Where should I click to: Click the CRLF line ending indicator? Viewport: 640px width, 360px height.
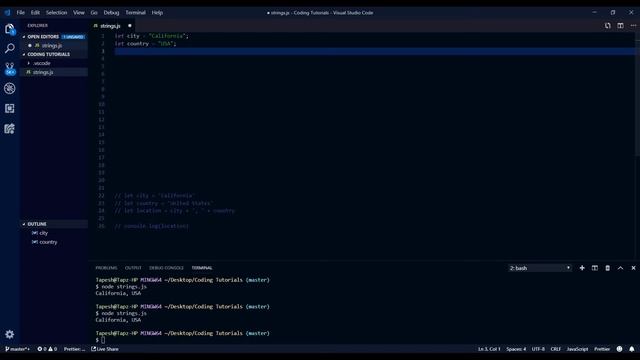[x=556, y=349]
